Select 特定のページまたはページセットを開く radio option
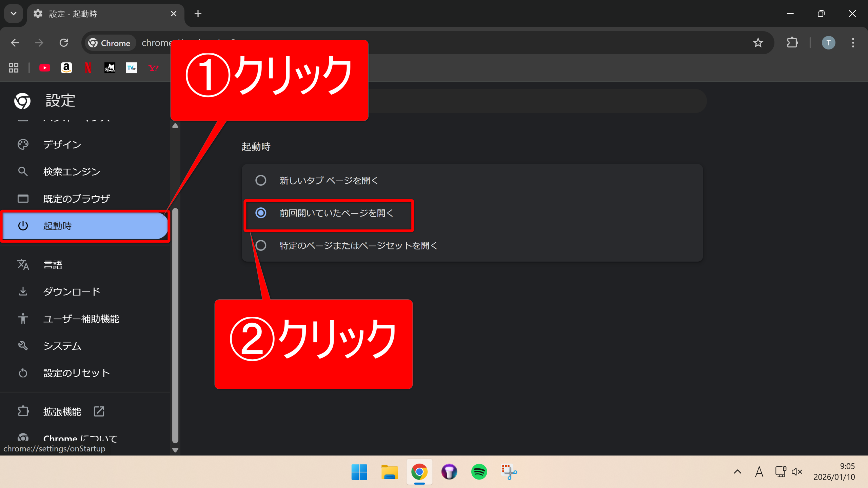 (261, 245)
